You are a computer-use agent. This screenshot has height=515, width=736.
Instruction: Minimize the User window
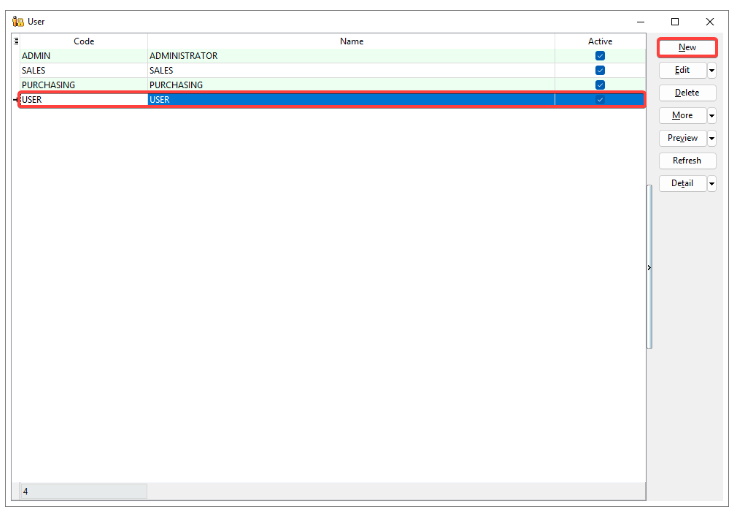click(640, 21)
